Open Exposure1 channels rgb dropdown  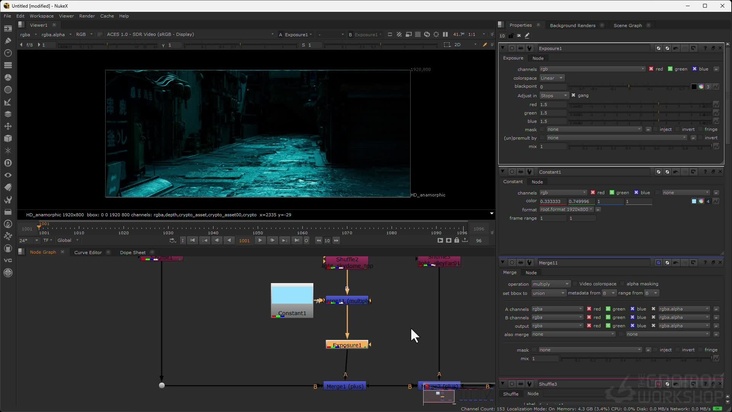(592, 69)
